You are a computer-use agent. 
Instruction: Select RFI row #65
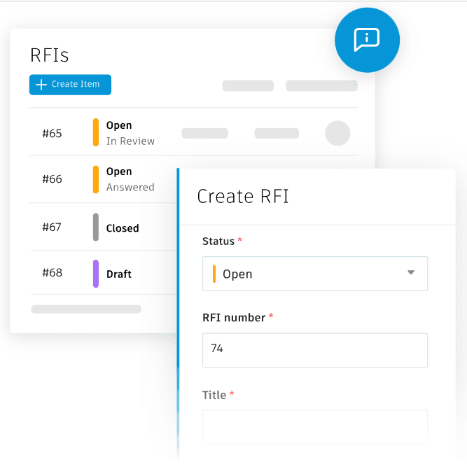click(x=193, y=133)
